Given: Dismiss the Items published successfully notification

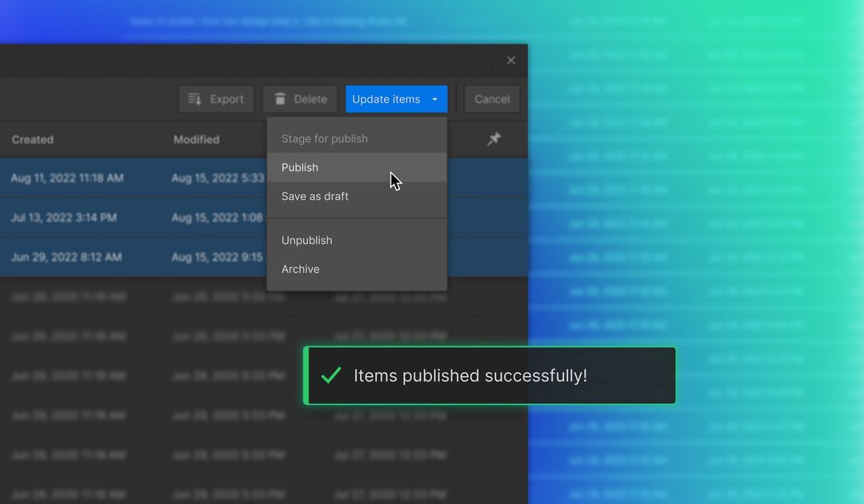Looking at the screenshot, I should (490, 374).
